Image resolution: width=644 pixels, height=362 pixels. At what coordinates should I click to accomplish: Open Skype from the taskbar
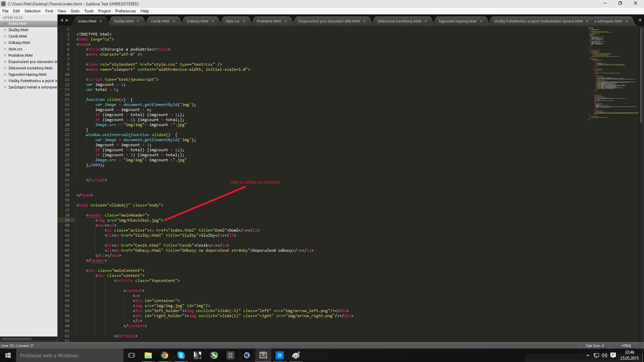tap(181, 355)
